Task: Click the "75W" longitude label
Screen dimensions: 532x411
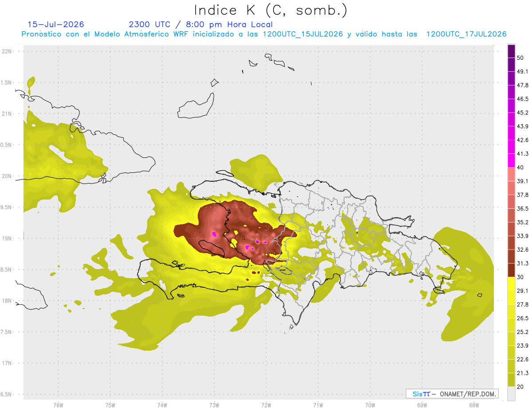Action: click(110, 405)
